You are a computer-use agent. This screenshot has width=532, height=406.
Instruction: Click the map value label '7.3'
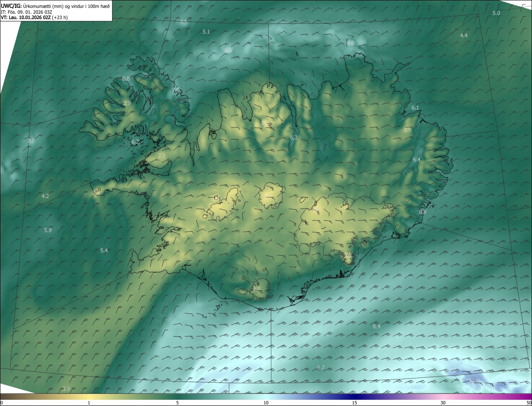183,22
